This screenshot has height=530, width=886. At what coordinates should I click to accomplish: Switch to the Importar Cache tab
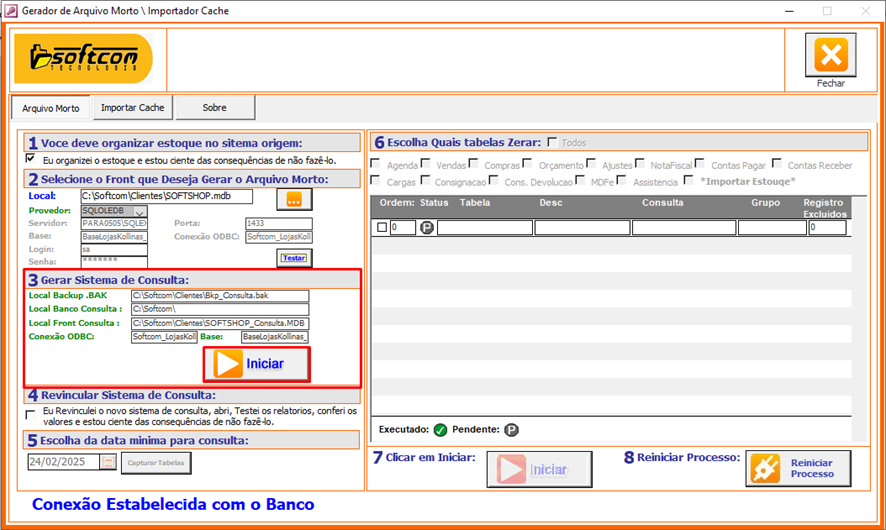(x=133, y=107)
